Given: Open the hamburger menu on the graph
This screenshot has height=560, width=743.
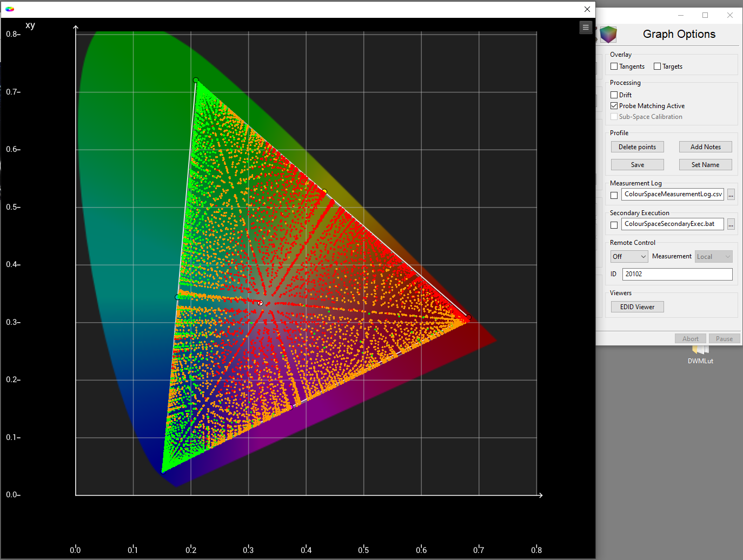Looking at the screenshot, I should click(x=586, y=27).
